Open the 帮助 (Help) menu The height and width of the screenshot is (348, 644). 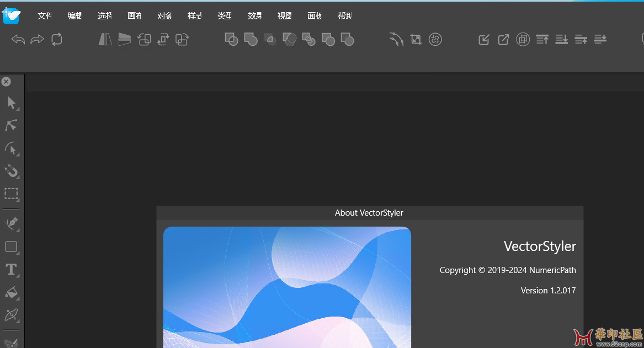[x=344, y=16]
